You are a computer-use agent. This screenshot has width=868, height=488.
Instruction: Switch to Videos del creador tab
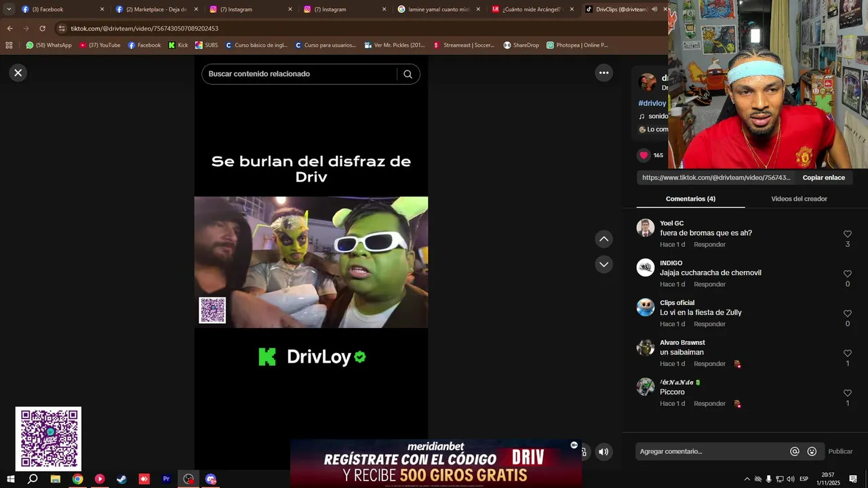pyautogui.click(x=799, y=199)
